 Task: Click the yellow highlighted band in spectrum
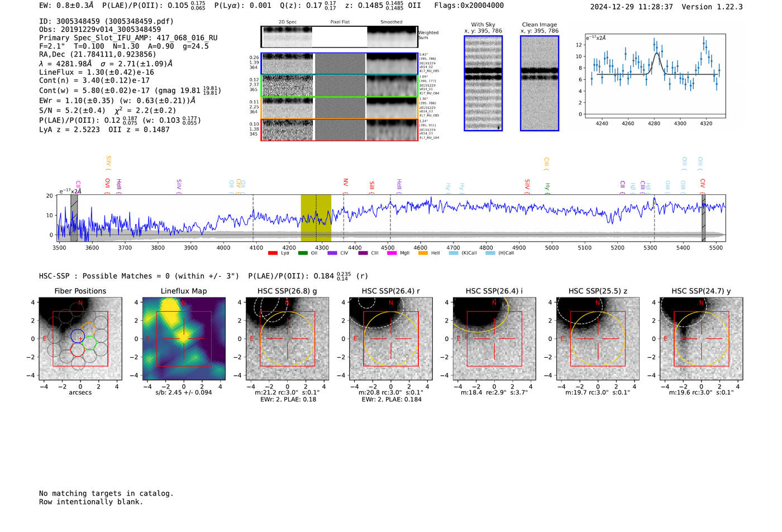point(316,218)
